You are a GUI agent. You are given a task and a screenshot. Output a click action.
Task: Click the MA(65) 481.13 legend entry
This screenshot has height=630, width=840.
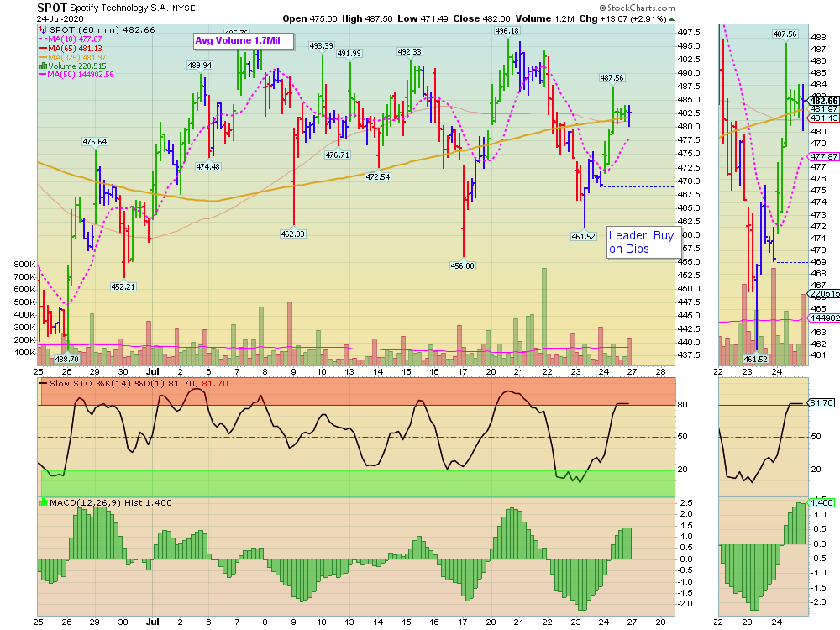71,48
